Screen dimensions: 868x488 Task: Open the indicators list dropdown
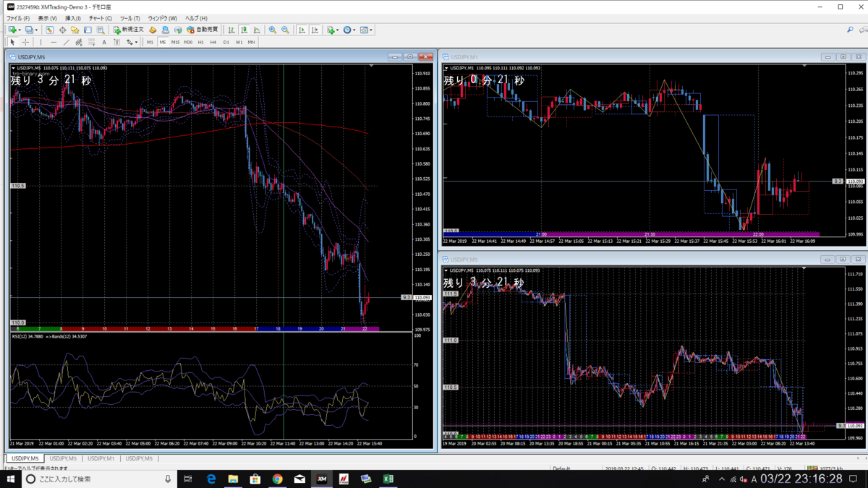pyautogui.click(x=333, y=30)
